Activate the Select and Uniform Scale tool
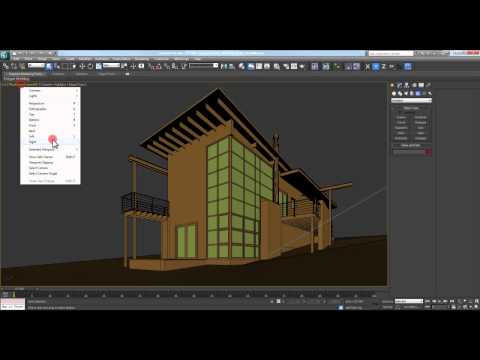 (x=99, y=67)
